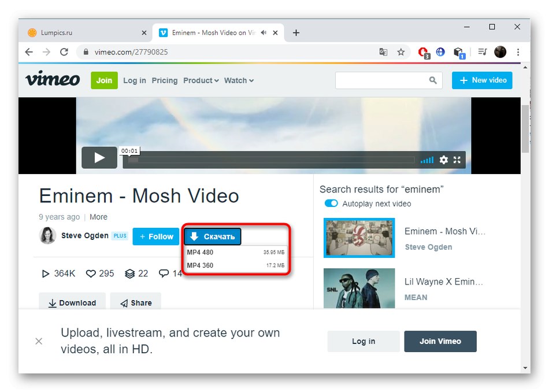549x392 pixels.
Task: Click the New video button
Action: (482, 80)
